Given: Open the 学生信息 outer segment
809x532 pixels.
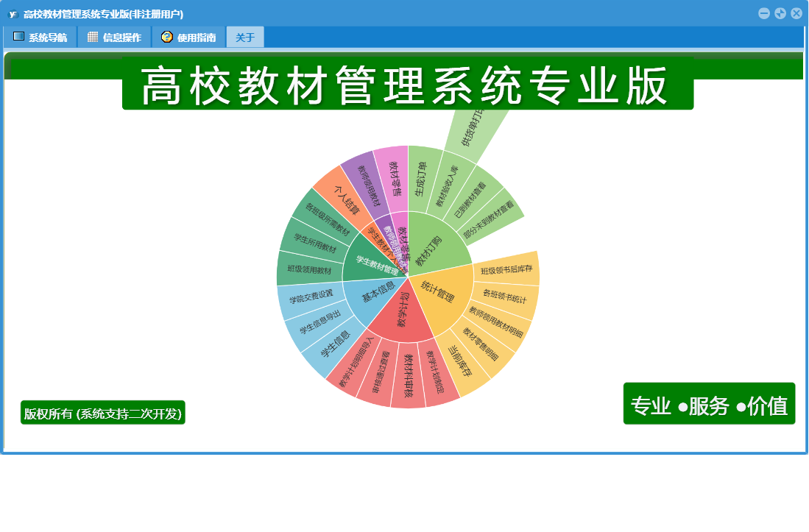Looking at the screenshot, I should [x=334, y=344].
